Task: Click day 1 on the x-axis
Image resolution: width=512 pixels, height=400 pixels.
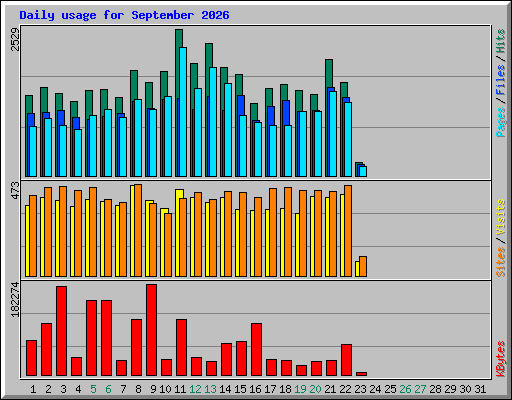Action: point(33,389)
